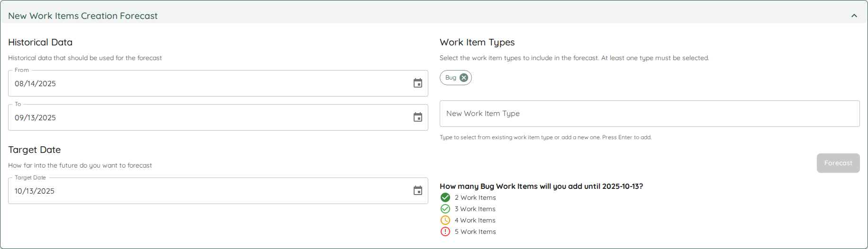Click the orange clock icon beside 4 Work Items
The width and height of the screenshot is (868, 249).
coord(445,220)
